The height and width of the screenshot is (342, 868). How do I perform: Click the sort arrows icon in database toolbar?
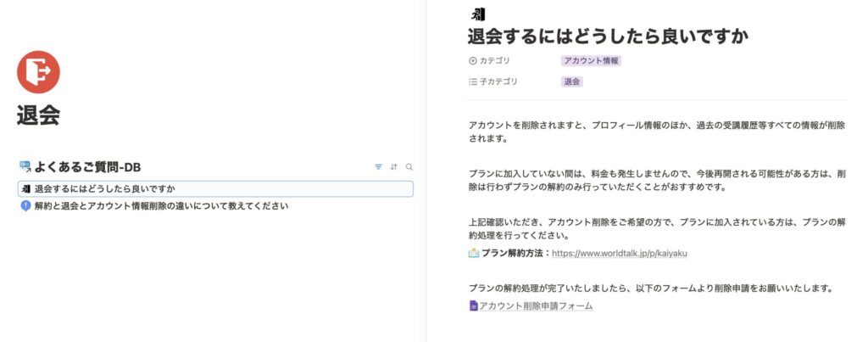pyautogui.click(x=394, y=167)
